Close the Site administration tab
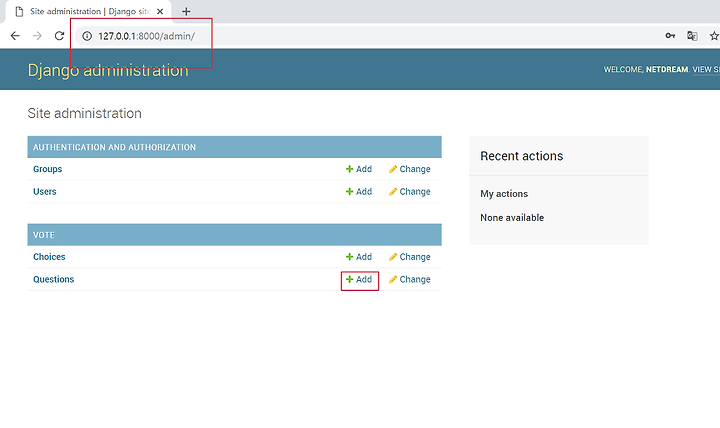Image resolution: width=720 pixels, height=428 pixels. pos(160,11)
